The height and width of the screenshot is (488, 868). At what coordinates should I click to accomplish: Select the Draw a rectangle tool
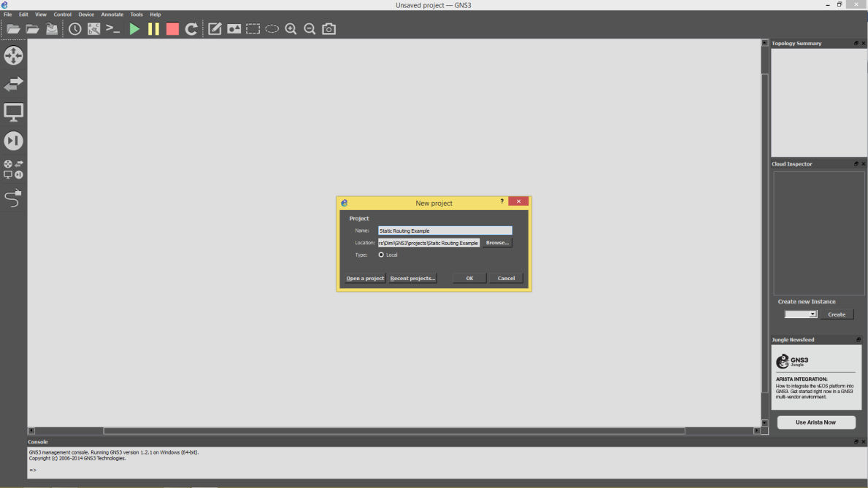click(253, 28)
